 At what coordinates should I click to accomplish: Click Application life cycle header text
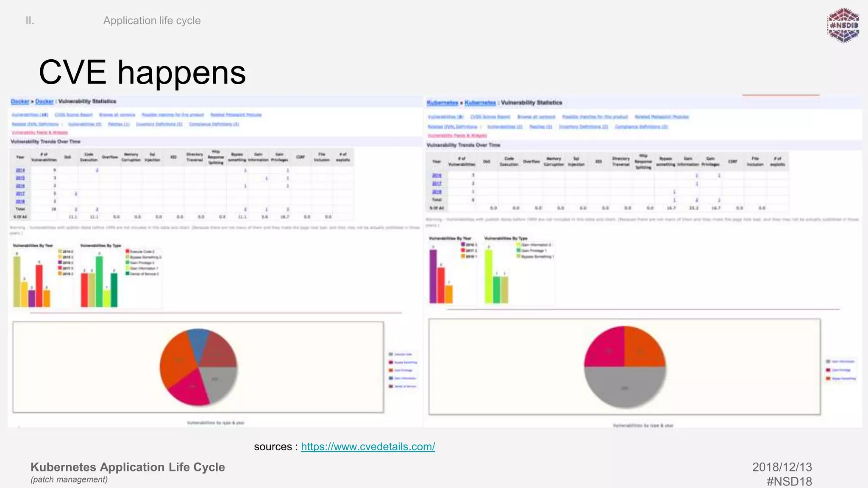click(x=152, y=20)
